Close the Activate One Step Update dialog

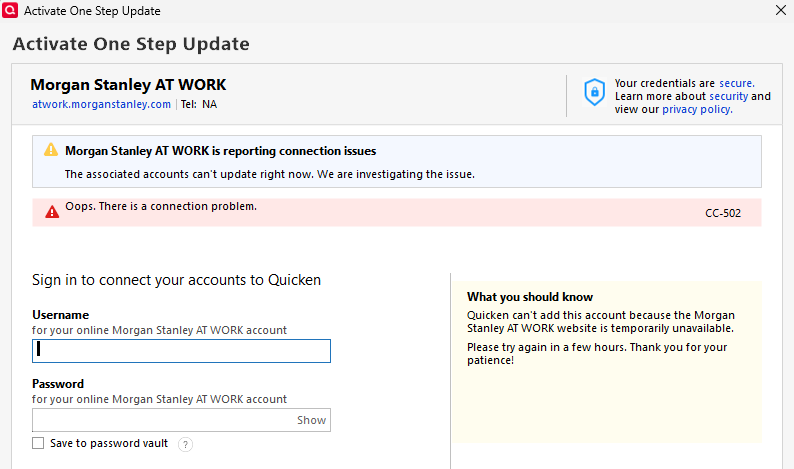tap(781, 10)
